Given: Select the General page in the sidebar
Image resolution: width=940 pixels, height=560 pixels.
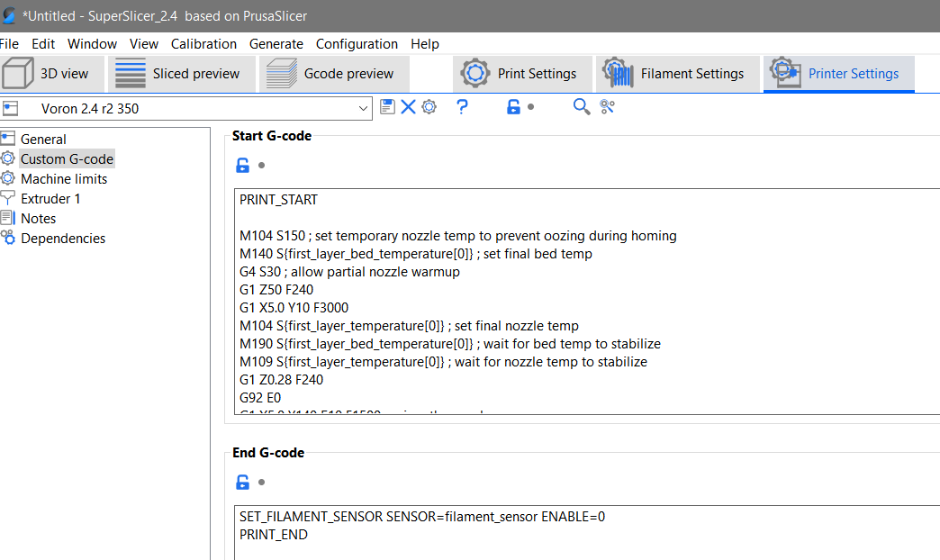Looking at the screenshot, I should pyautogui.click(x=43, y=140).
